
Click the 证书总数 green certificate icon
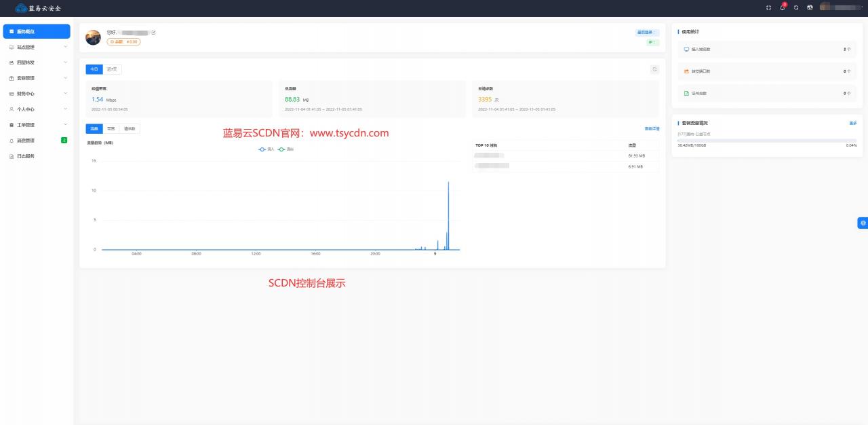[686, 93]
